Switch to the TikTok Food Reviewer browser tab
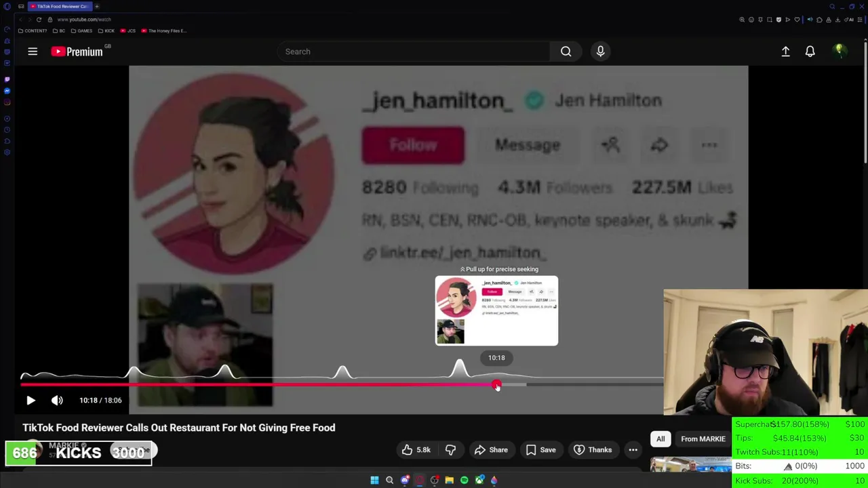868x488 pixels. [x=60, y=6]
